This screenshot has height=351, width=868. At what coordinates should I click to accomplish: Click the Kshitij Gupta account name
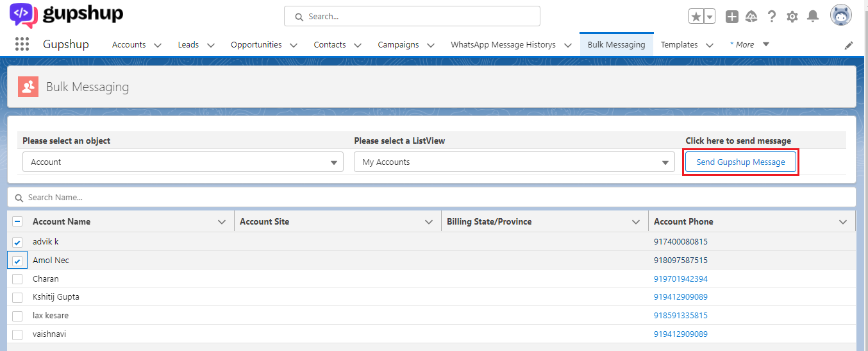(56, 297)
